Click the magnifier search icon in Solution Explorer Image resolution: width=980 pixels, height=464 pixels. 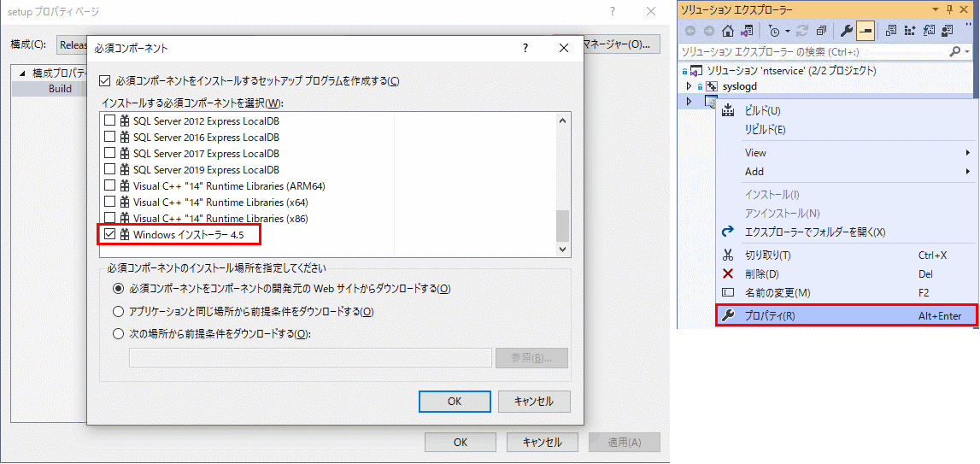954,52
